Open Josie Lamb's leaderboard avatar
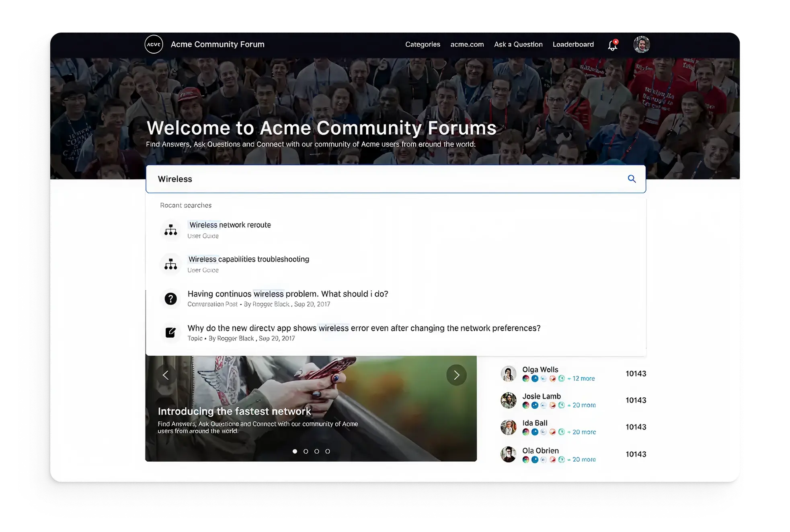Image resolution: width=790 pixels, height=532 pixels. 508,401
